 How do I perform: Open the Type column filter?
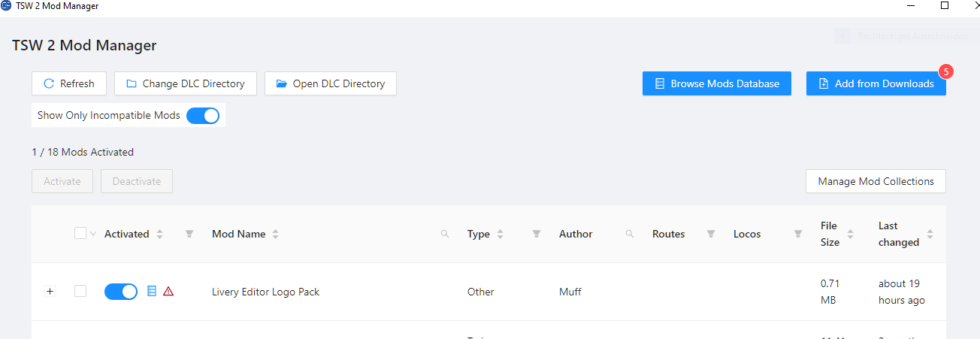point(537,234)
